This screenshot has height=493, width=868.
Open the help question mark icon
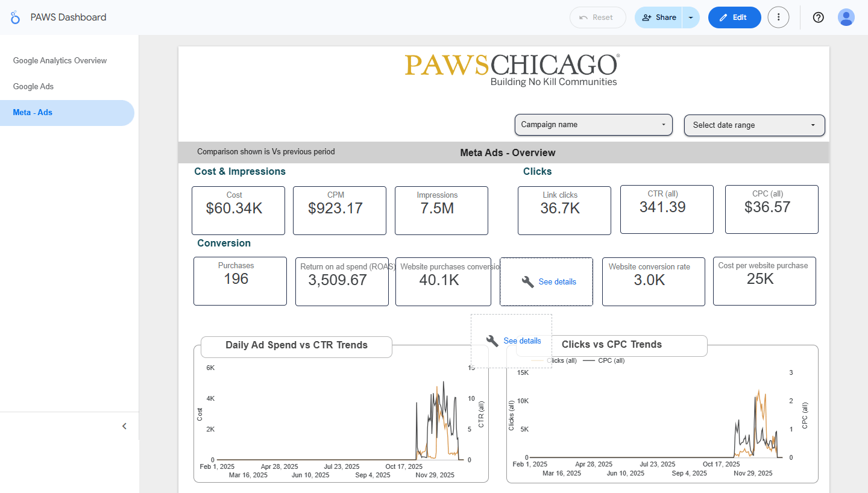818,17
